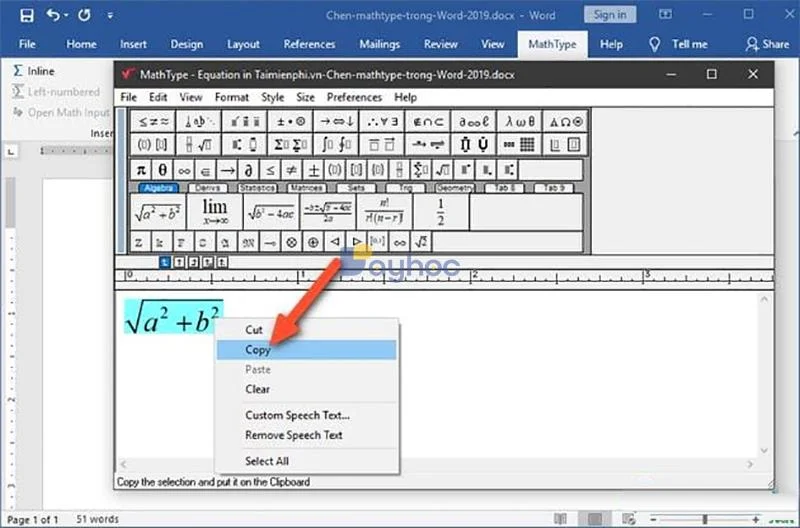Open Ribbon Display Options in title bar

point(665,14)
